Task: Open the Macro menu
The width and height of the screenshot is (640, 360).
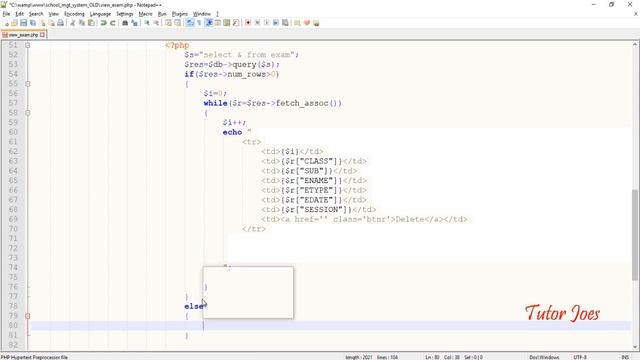Action: coord(145,14)
